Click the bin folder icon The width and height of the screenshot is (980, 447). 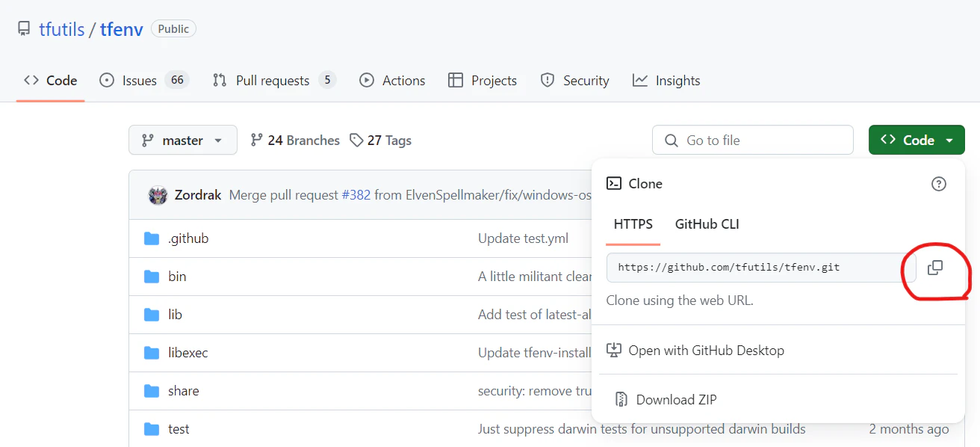152,277
